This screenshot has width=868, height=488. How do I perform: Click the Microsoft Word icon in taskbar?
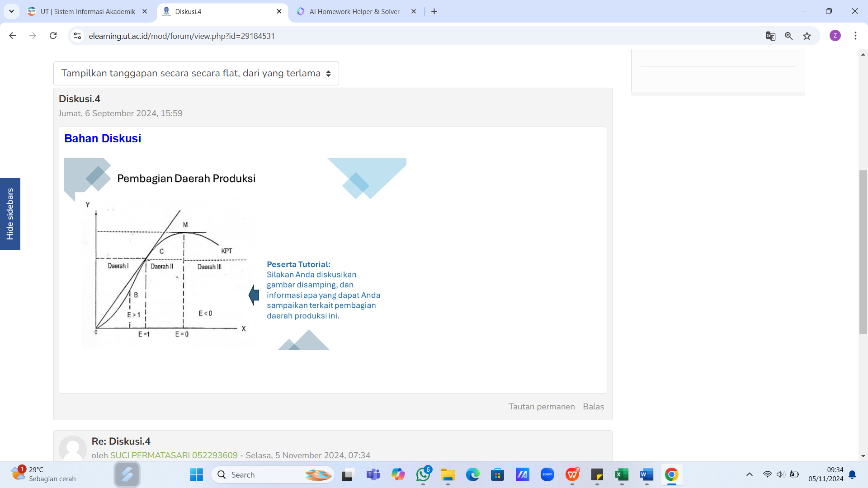pos(646,474)
